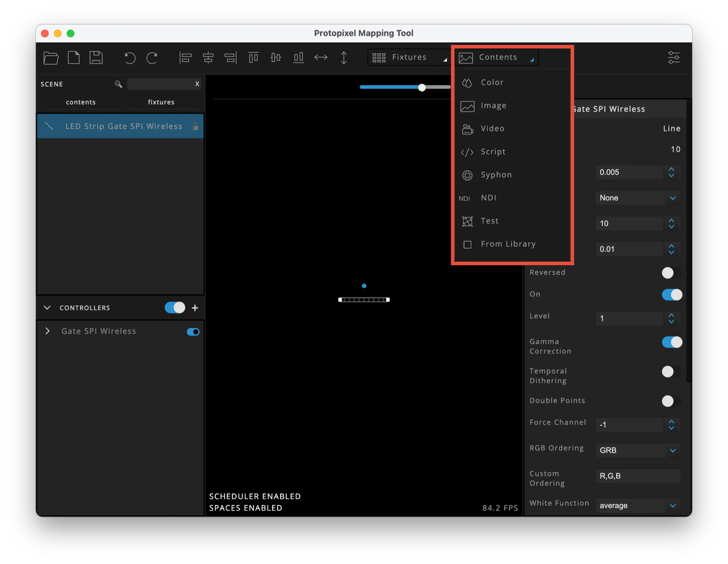Toggle the Reversed switch
The width and height of the screenshot is (728, 564).
[671, 273]
